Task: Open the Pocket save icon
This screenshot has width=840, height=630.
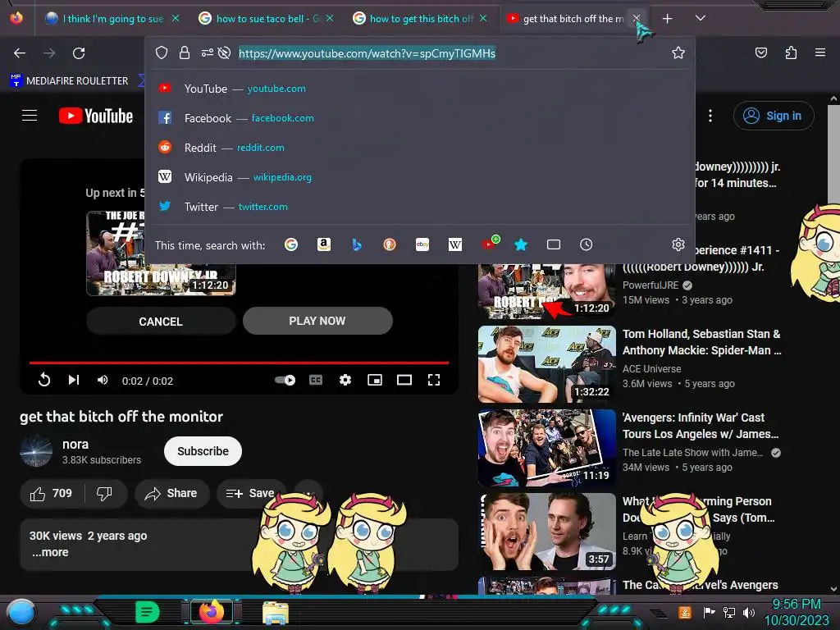Action: 761,52
